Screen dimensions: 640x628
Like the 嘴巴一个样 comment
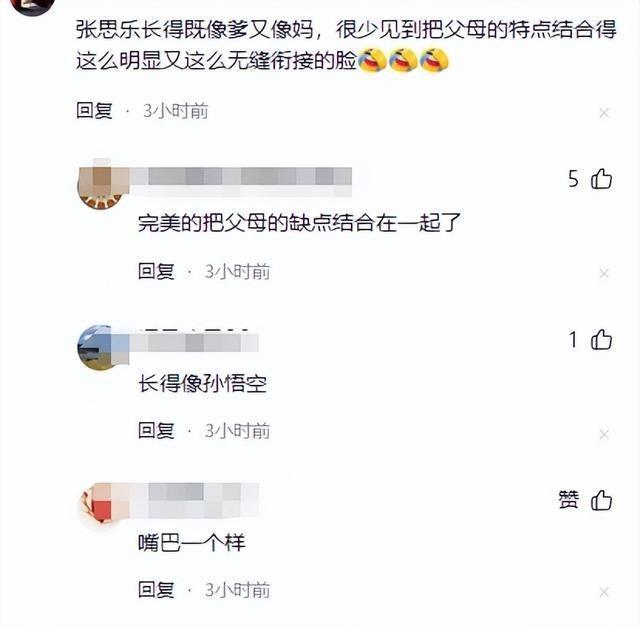click(601, 500)
